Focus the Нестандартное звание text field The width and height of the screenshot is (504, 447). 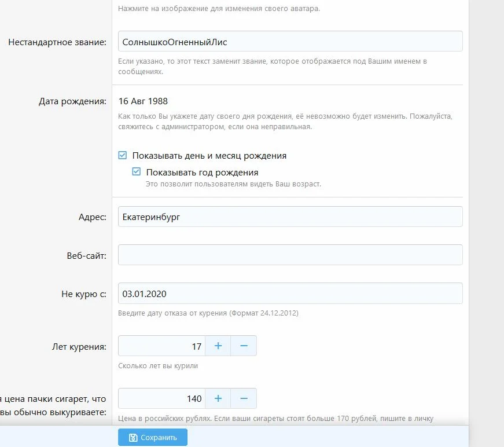tap(290, 42)
